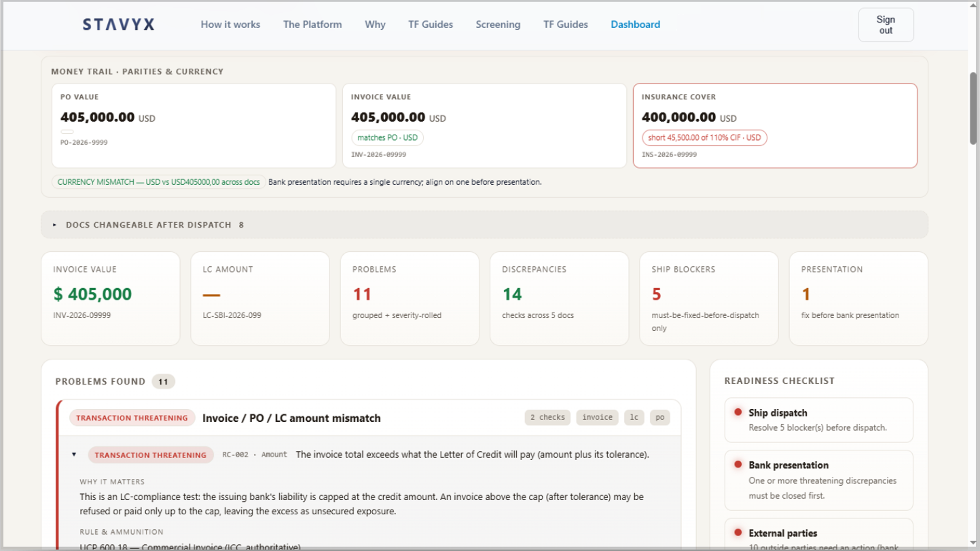Click the CURRENCY MISMATCH badge
This screenshot has height=551, width=980.
pyautogui.click(x=158, y=182)
